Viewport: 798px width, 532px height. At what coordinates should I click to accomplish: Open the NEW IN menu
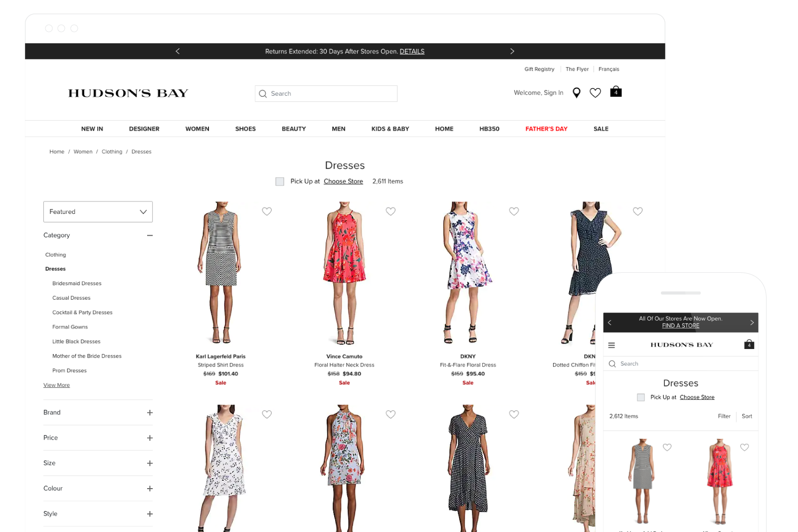click(92, 129)
